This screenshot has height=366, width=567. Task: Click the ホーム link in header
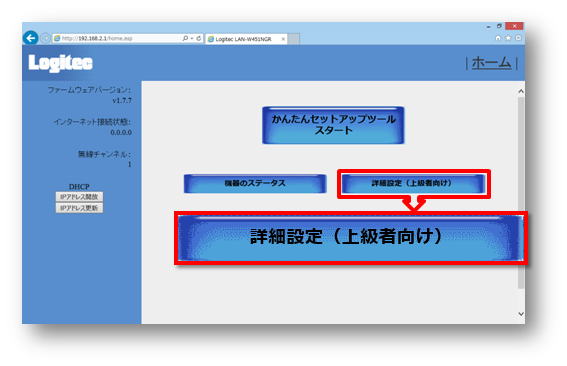491,63
